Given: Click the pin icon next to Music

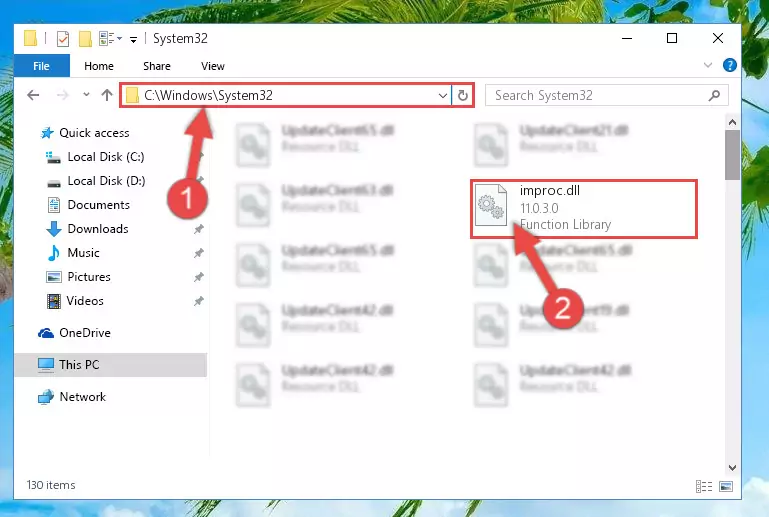Looking at the screenshot, I should click(199, 253).
